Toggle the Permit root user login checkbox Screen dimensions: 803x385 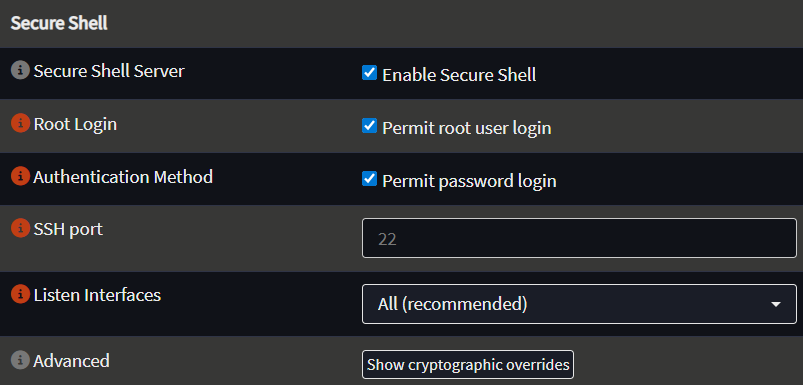369,125
